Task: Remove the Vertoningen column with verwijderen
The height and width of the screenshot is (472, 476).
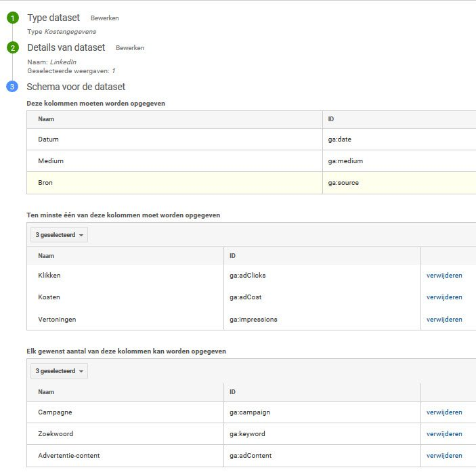Action: 444,320
